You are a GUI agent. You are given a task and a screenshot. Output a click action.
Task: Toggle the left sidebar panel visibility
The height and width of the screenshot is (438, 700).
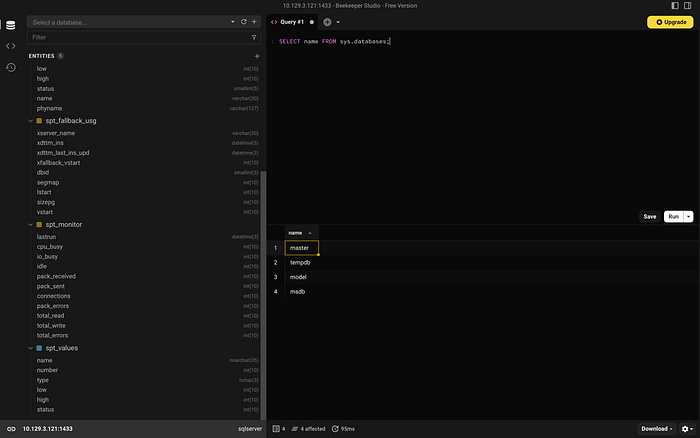tap(675, 5)
